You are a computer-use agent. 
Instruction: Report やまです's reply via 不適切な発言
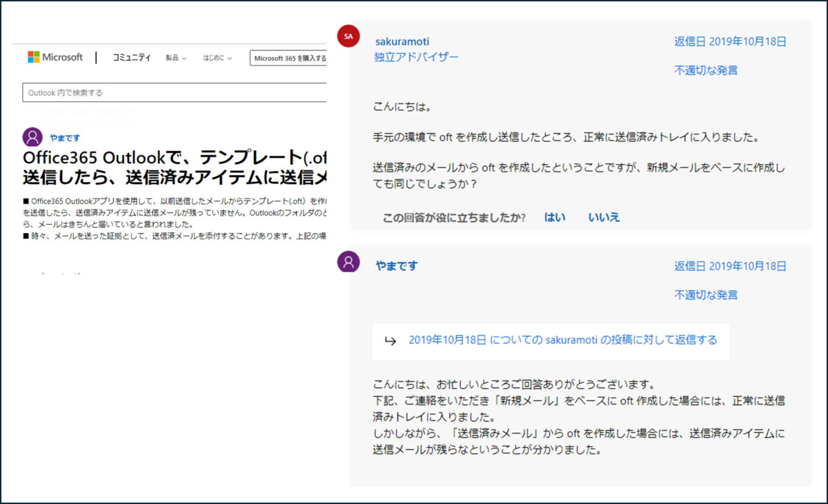706,295
